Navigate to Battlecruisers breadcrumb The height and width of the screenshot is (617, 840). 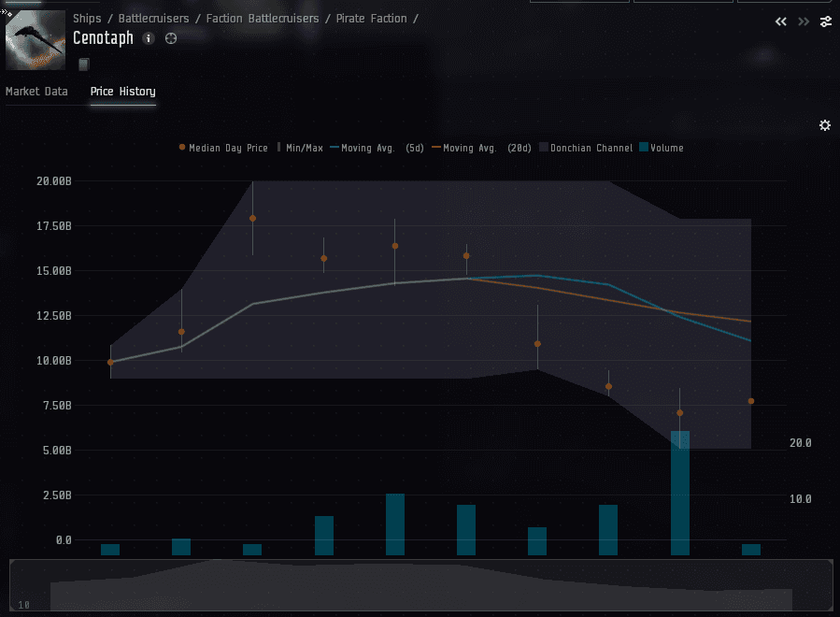pos(153,19)
